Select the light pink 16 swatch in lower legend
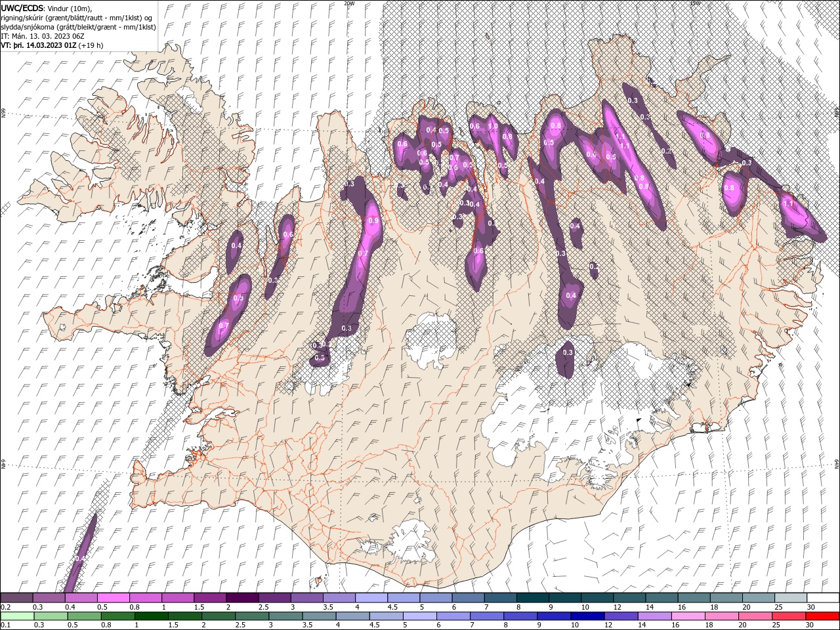The image size is (840, 630). coord(687,616)
